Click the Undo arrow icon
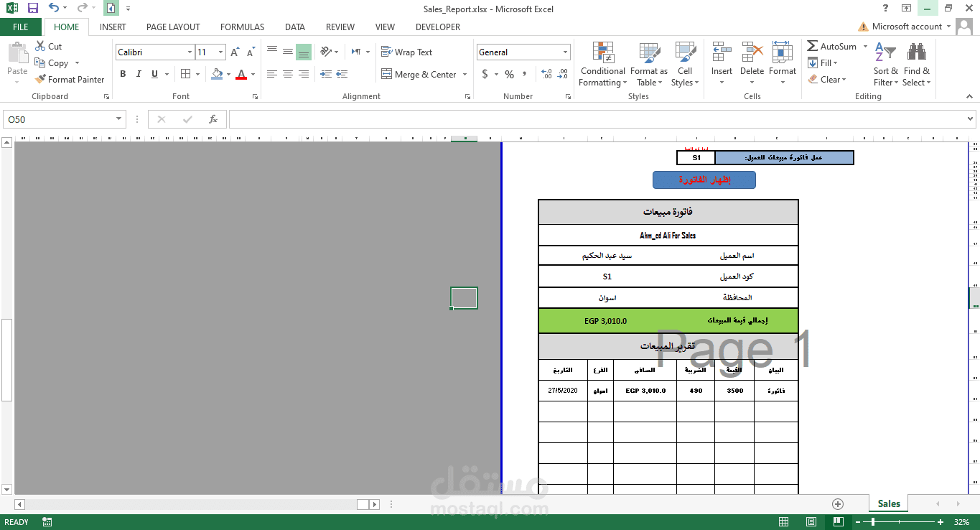 point(54,9)
